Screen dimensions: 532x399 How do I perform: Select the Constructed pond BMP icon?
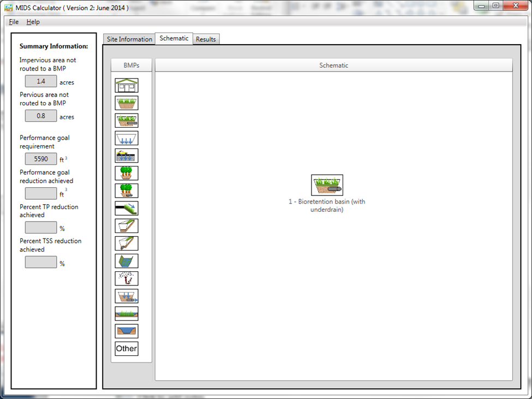(x=127, y=331)
